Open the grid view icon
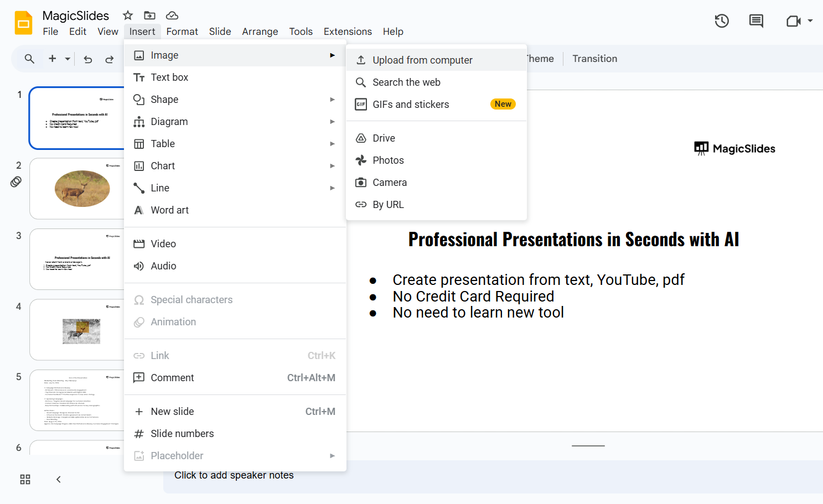 point(25,480)
